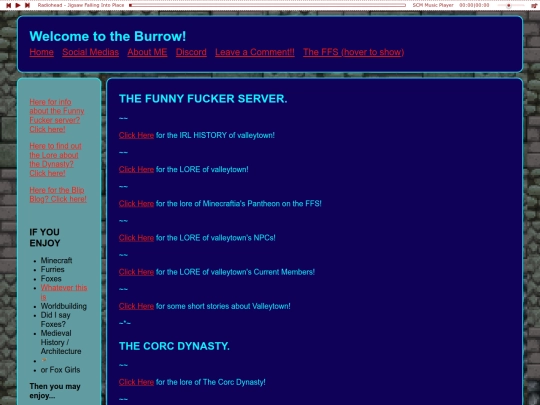Open the SCM Music Player link
This screenshot has height=405, width=540.
pyautogui.click(x=433, y=5)
